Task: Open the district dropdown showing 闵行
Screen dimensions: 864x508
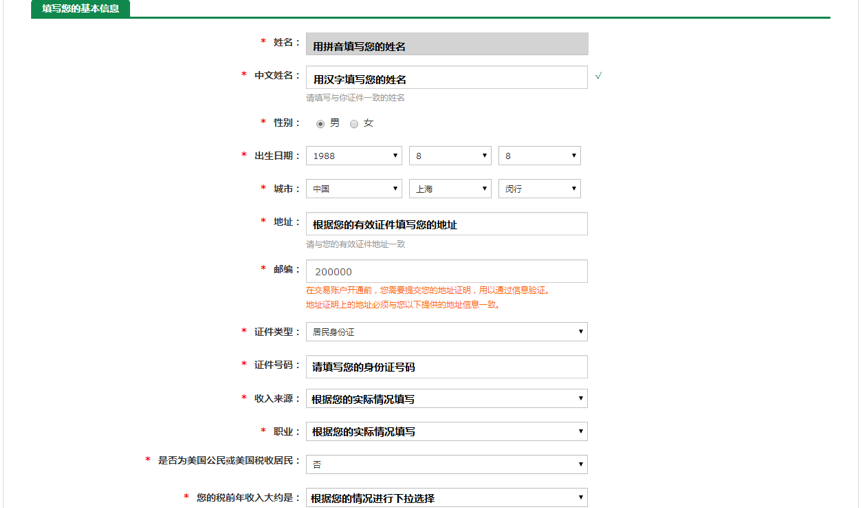Action: pyautogui.click(x=539, y=189)
